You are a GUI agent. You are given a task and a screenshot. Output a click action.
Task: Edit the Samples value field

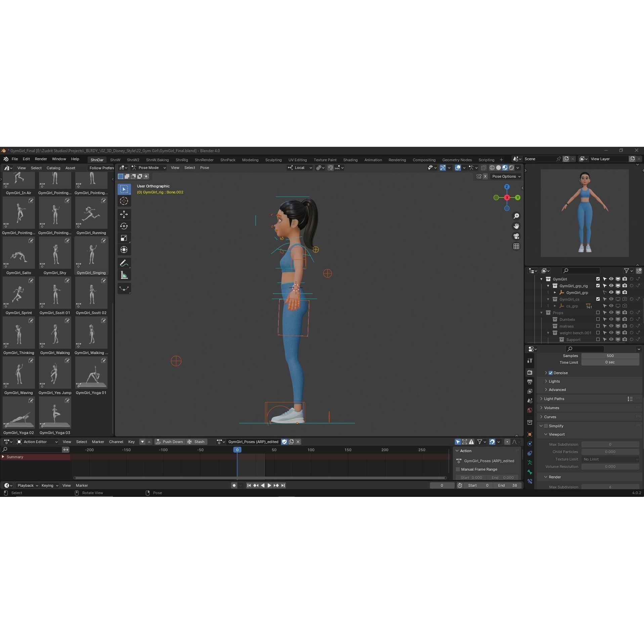click(610, 356)
